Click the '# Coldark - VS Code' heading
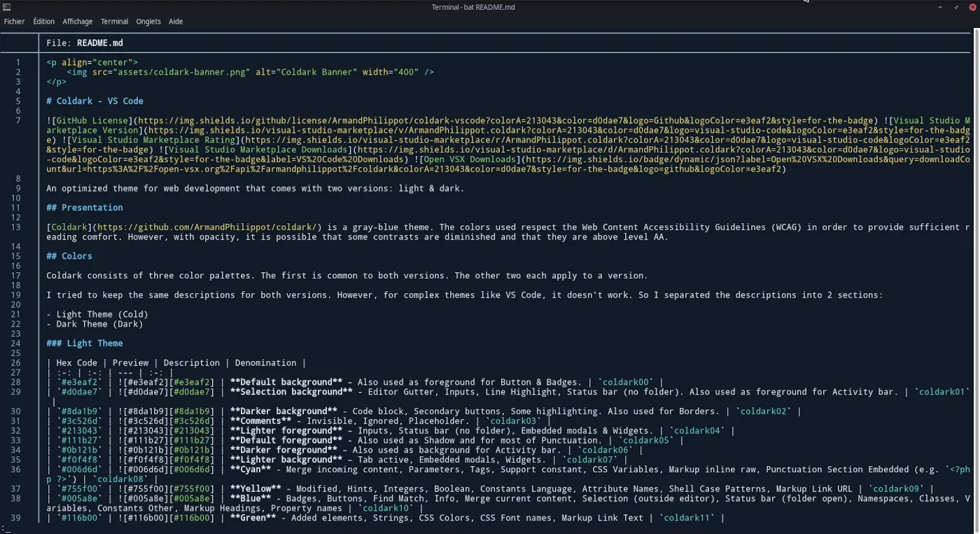The image size is (980, 534). (x=94, y=101)
